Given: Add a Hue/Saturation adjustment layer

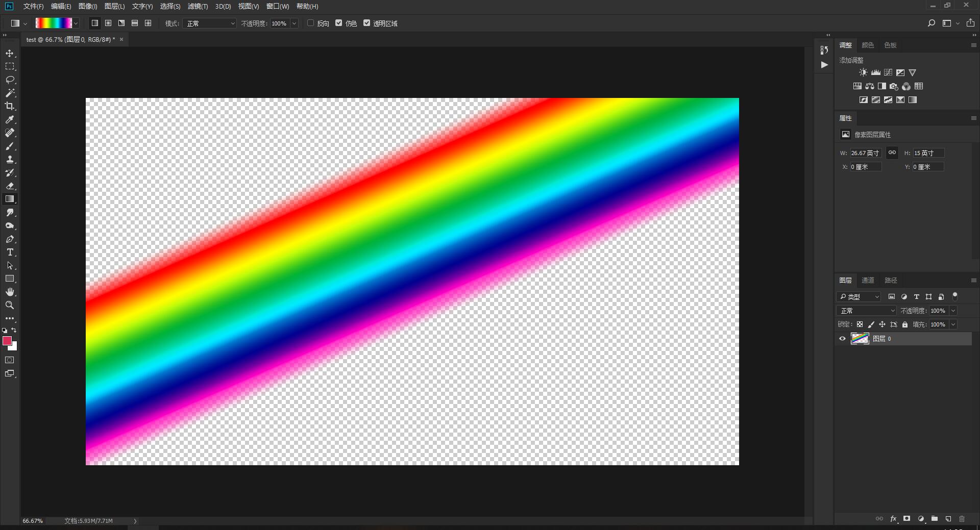Looking at the screenshot, I should (856, 86).
